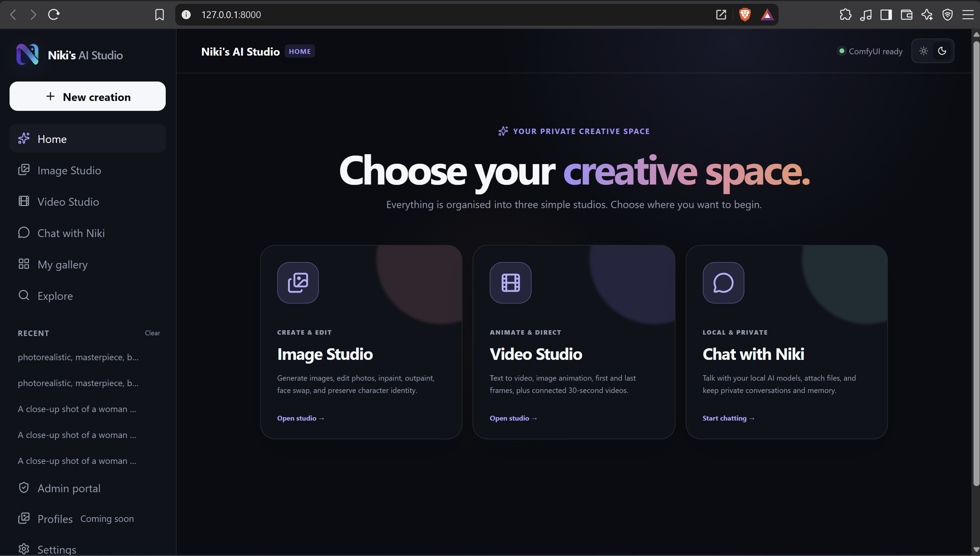Screen dimensions: 980x556
Task: Click the page vertical scrollbar
Action: [976, 263]
